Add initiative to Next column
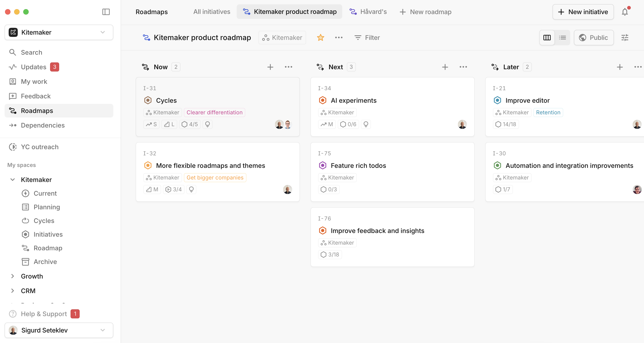Image resolution: width=644 pixels, height=343 pixels. pyautogui.click(x=445, y=67)
